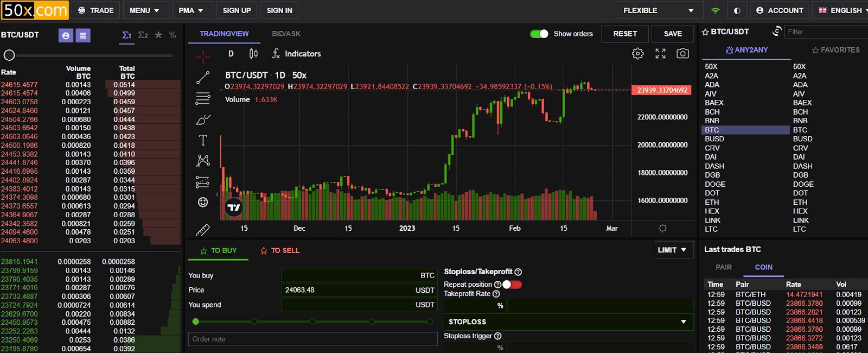Toggle dark/light theme contrast button
This screenshot has height=353, width=868.
coord(737,10)
